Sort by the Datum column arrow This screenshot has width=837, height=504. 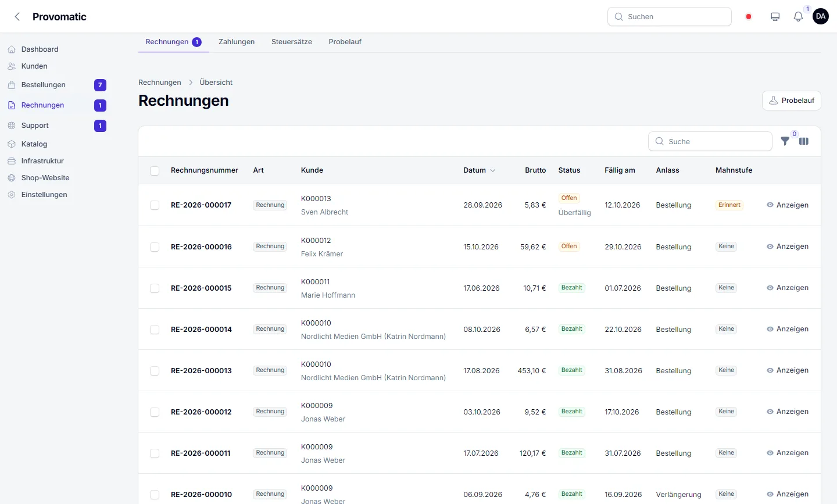coord(493,171)
